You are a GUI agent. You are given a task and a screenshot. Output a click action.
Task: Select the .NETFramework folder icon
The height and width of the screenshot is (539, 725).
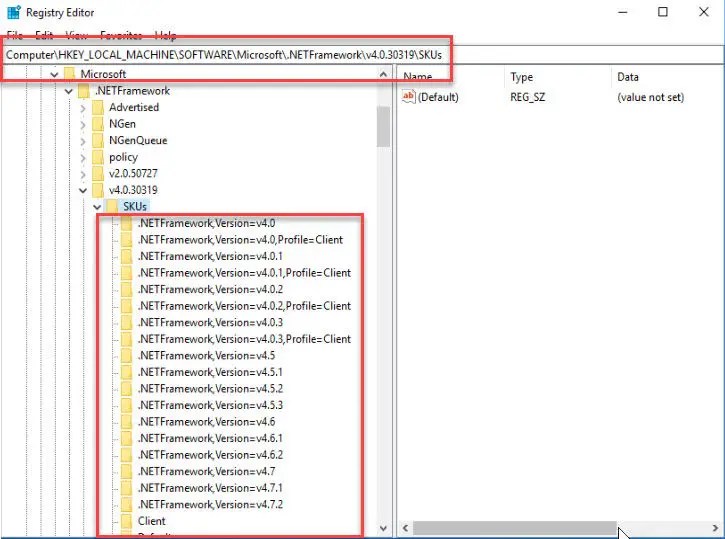tap(84, 91)
